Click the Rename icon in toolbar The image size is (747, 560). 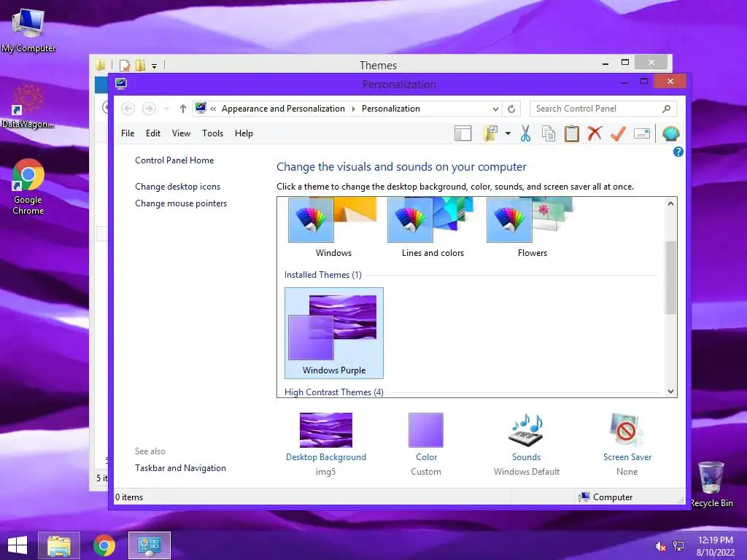coord(642,134)
